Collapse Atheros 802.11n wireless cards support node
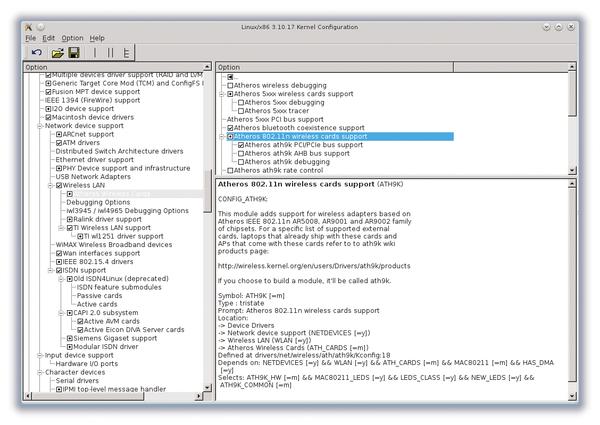The image size is (600, 425). point(222,136)
